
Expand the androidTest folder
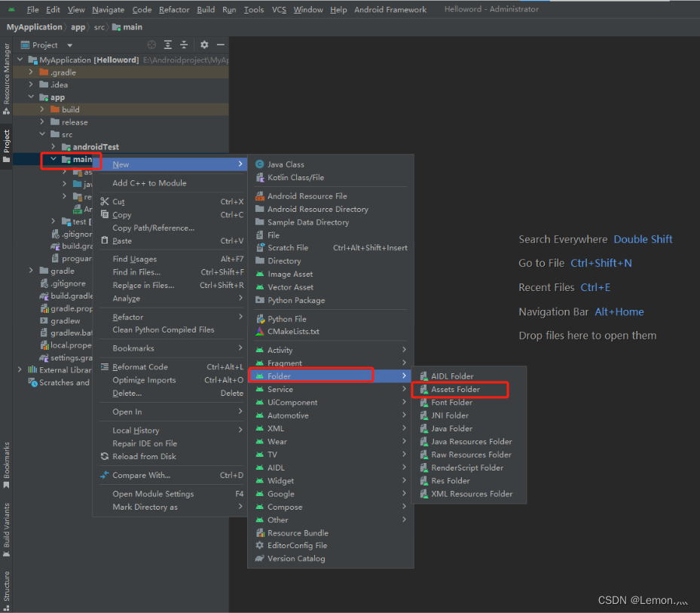[53, 146]
